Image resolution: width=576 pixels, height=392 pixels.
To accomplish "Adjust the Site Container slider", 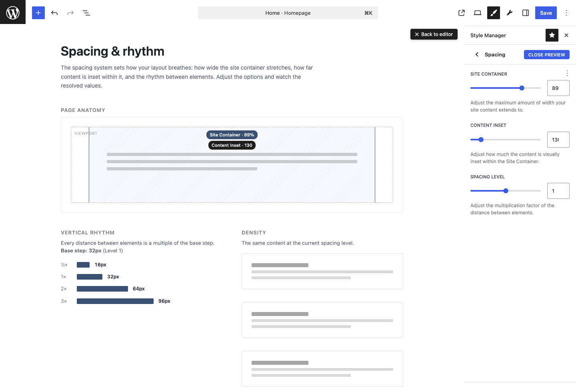I will 506,88.
